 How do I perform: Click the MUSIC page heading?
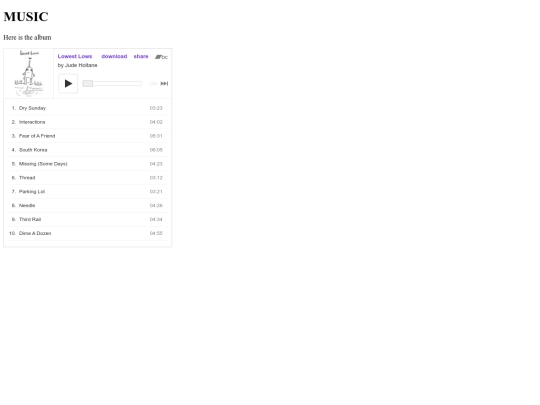click(x=26, y=17)
